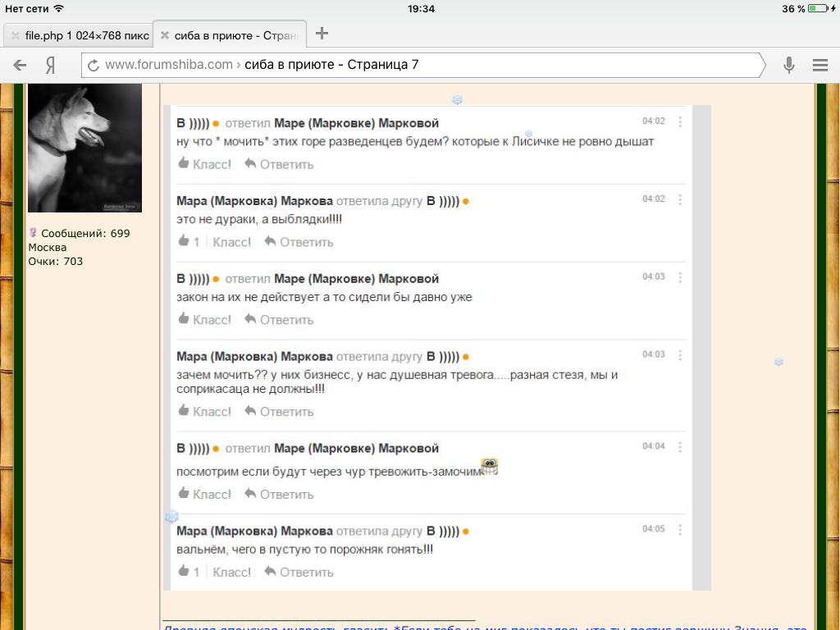Expand options menu on the 04:04 comment
Image resolution: width=840 pixels, height=630 pixels.
point(680,447)
